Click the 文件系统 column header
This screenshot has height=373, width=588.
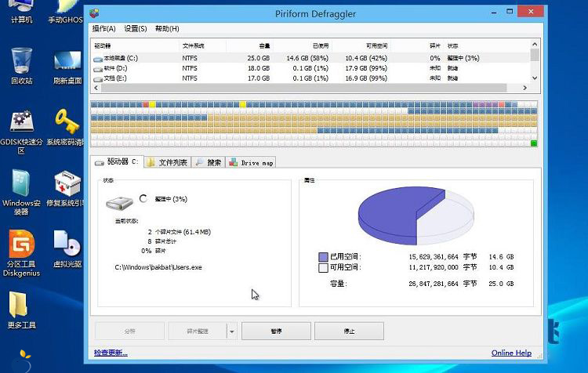[193, 45]
